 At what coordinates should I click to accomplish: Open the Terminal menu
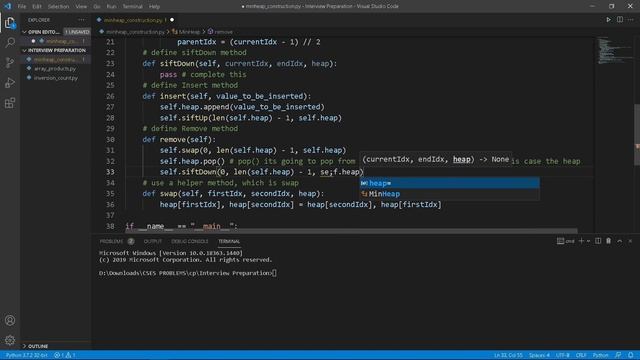coord(133,7)
